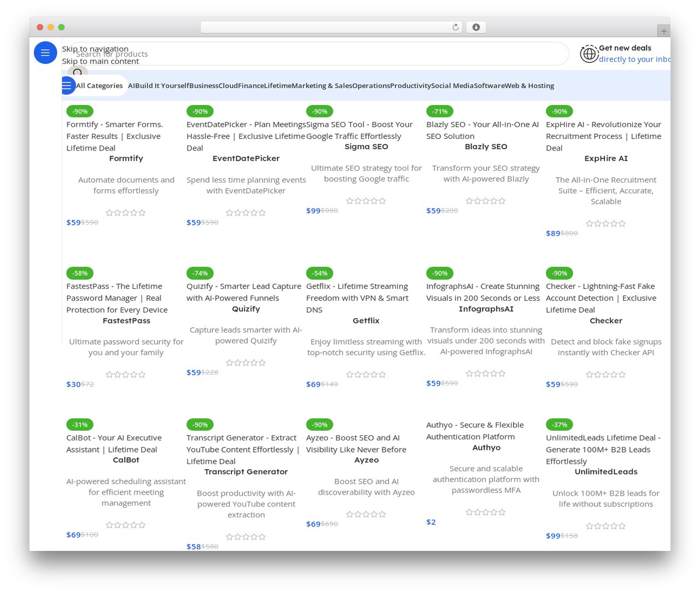The image size is (700, 593).
Task: Click the browser download icon
Action: (x=476, y=27)
